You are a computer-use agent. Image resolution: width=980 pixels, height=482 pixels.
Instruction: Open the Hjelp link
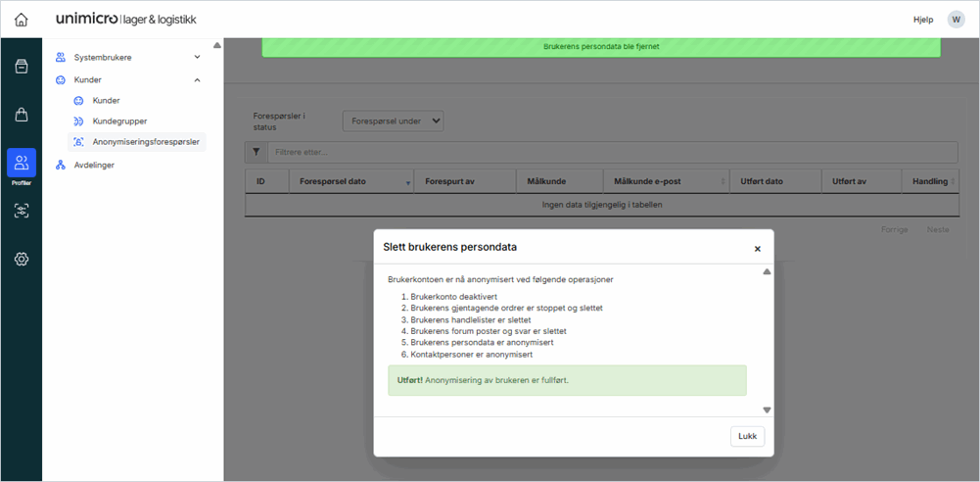pos(922,20)
